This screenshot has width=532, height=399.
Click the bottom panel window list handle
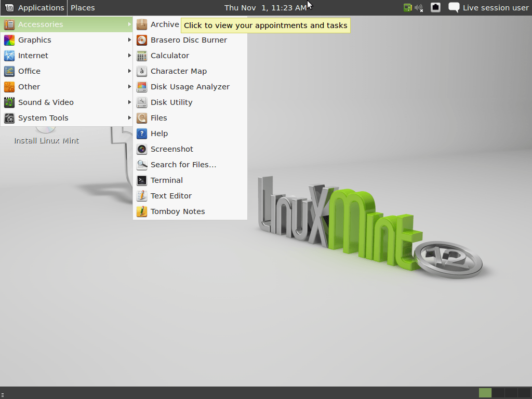(x=3, y=394)
